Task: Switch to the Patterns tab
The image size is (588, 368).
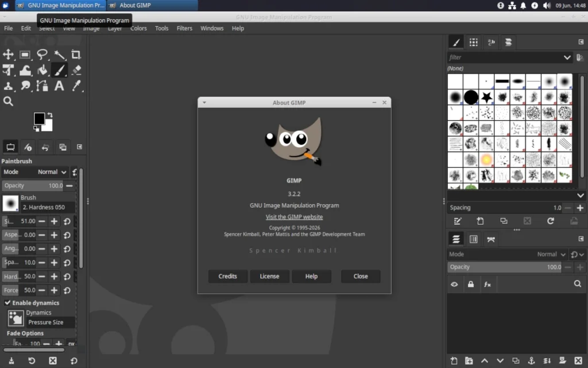Action: [x=474, y=42]
